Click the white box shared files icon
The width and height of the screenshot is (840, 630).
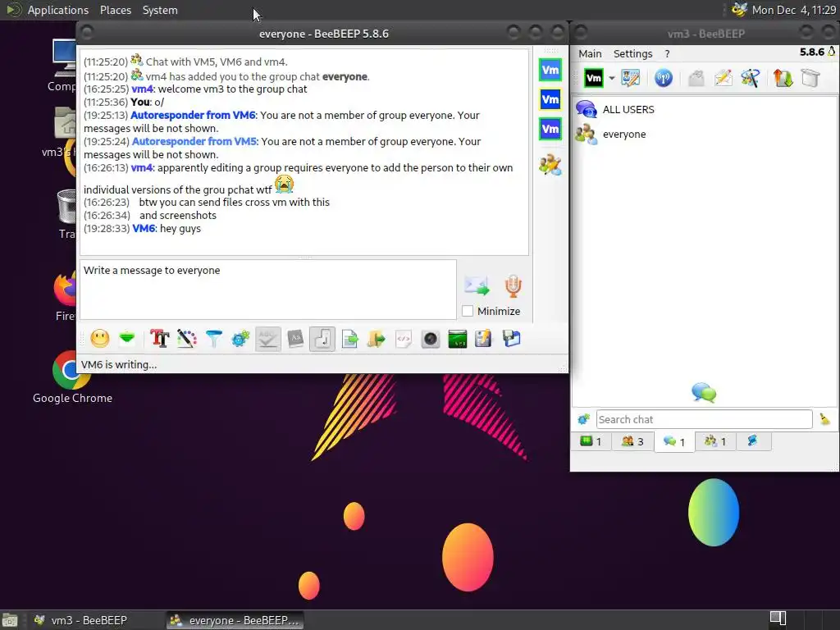point(810,78)
